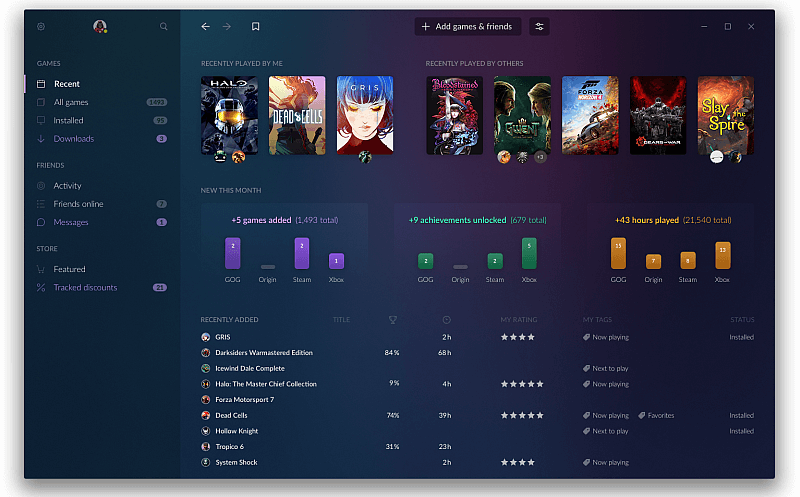Click Dead Cells five-star rating

click(522, 415)
